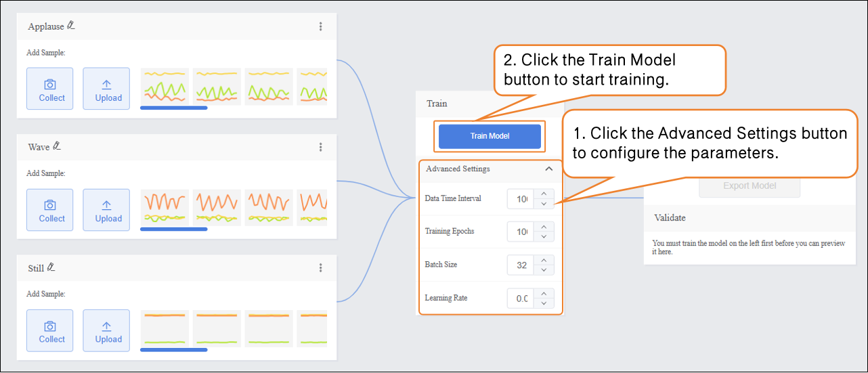Increase the Batch Size value

tap(544, 261)
